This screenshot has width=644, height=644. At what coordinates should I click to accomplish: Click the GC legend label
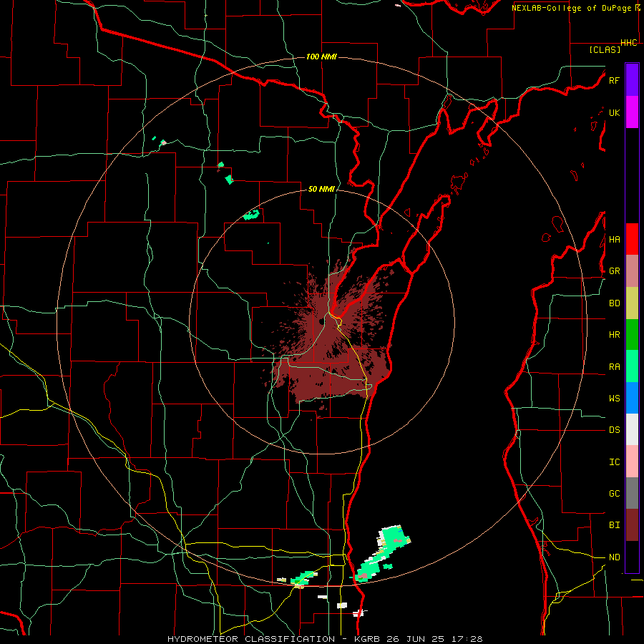[614, 494]
